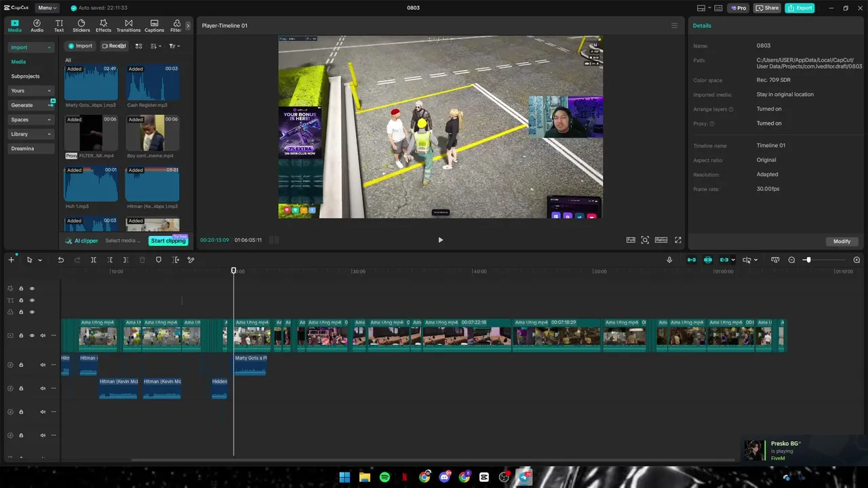
Task: Select the Cash Register.mp3 thumbnail
Action: pos(153,82)
